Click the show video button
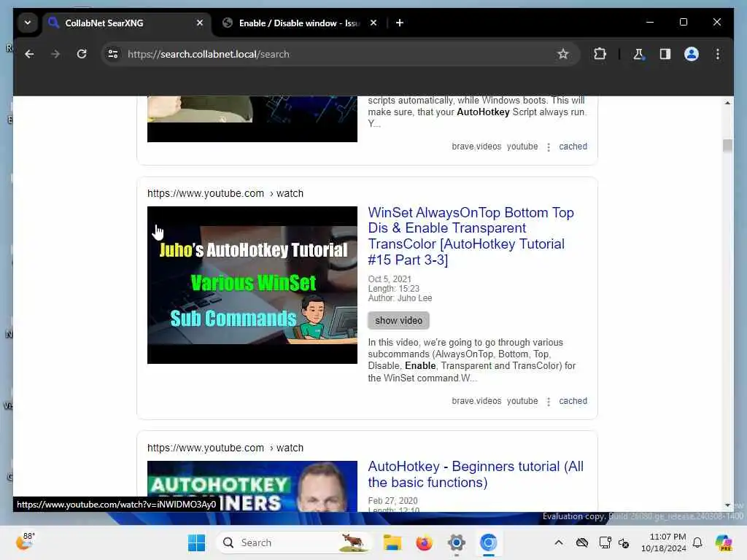Screen dimensions: 747x560 398,321
